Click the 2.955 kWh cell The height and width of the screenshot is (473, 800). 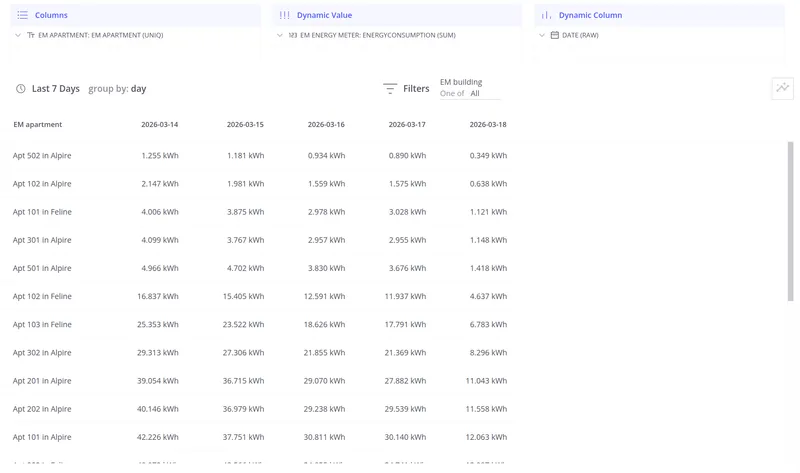tap(407, 240)
